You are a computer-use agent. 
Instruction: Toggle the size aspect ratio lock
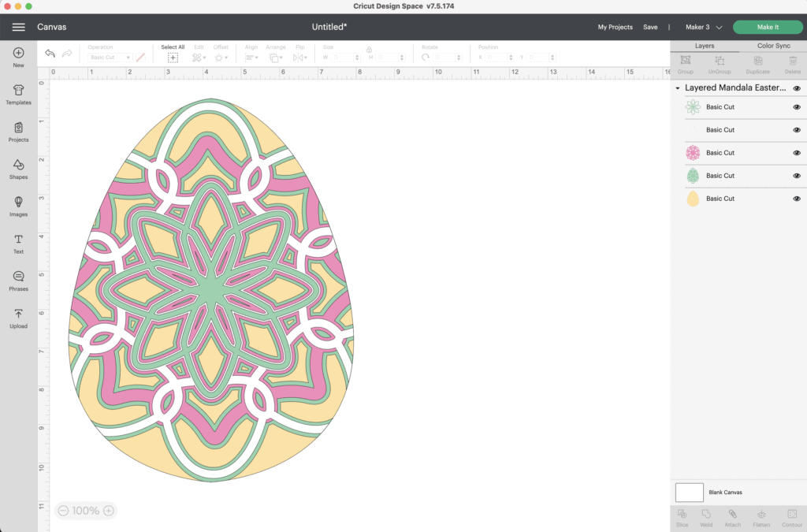pos(369,50)
